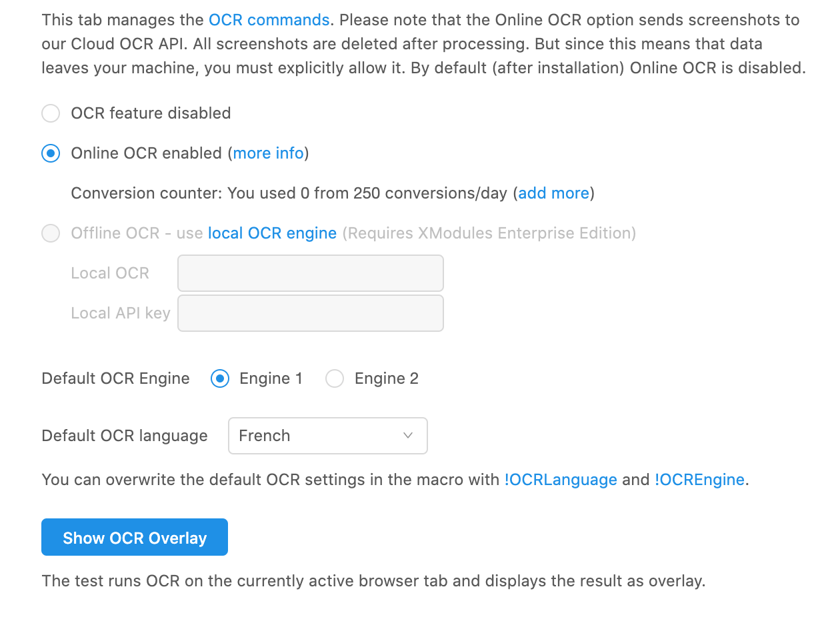The width and height of the screenshot is (840, 617).
Task: Open the OCR commands link
Action: tap(269, 20)
